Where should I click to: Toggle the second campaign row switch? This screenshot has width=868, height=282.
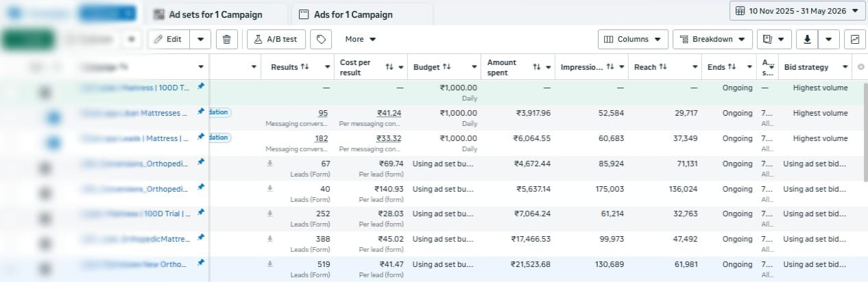pos(54,118)
